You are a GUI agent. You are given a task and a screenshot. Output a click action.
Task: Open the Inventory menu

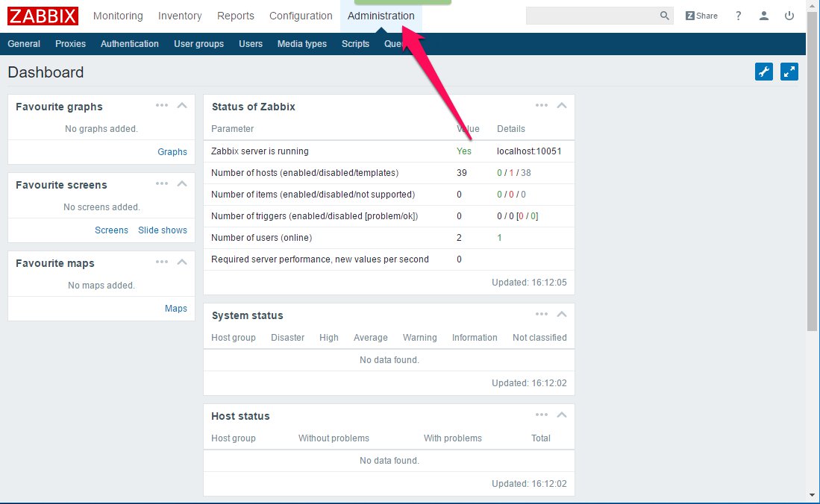[180, 16]
